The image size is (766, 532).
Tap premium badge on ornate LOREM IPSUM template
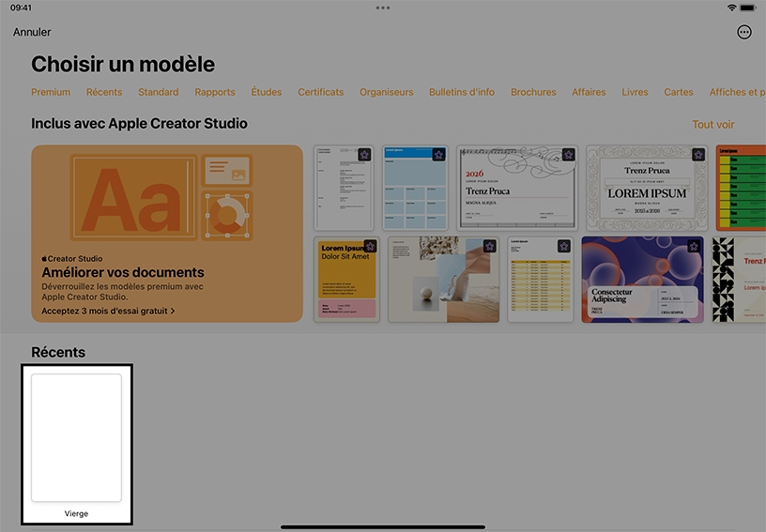698,155
